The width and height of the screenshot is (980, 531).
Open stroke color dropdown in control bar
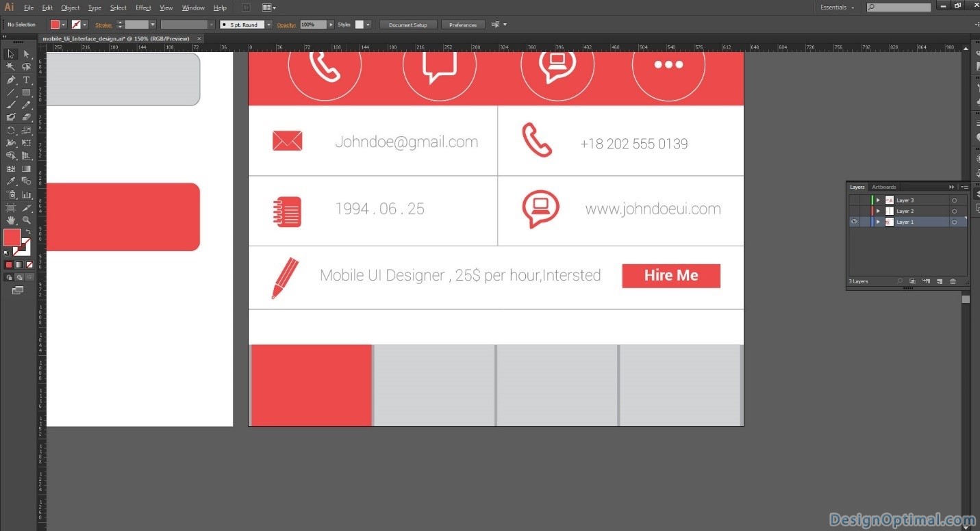pyautogui.click(x=84, y=25)
